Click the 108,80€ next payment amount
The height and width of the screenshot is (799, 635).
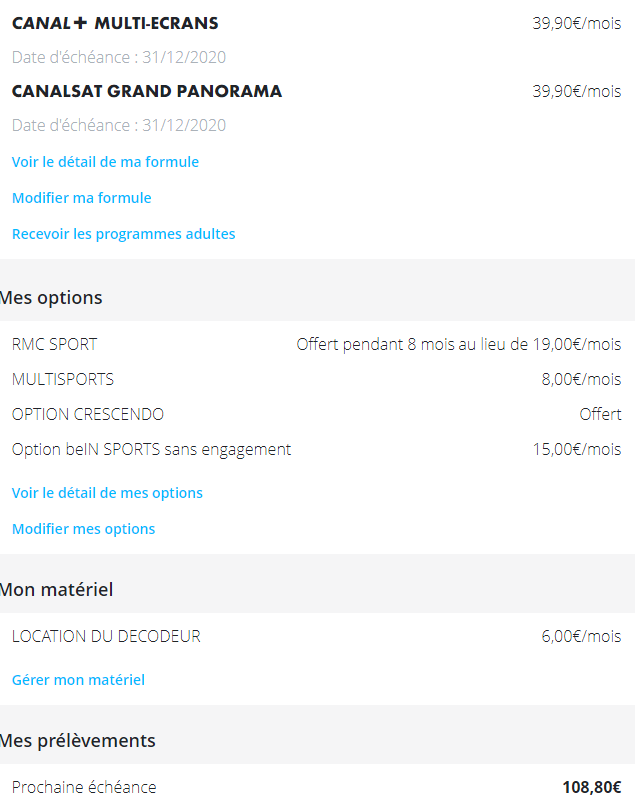tap(591, 787)
